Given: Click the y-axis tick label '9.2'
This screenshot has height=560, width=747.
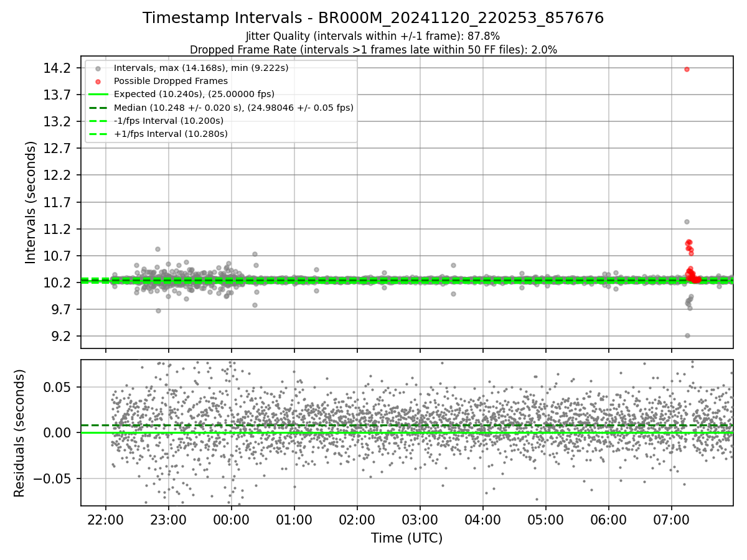Looking at the screenshot, I should 60,336.
